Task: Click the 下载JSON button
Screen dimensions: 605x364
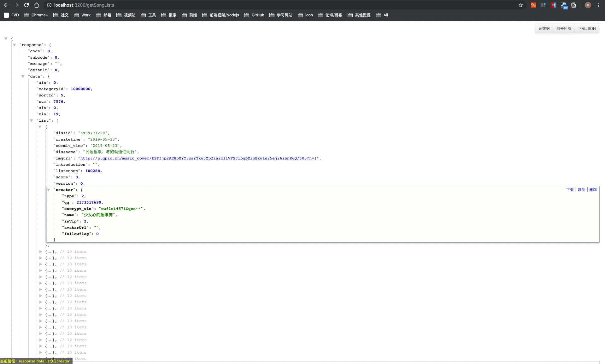Action: [x=587, y=28]
